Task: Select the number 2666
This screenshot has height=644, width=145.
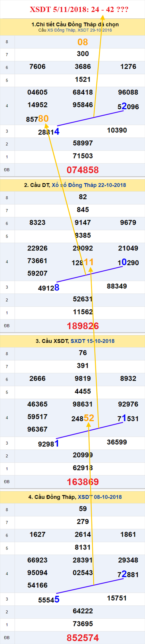Action: tap(37, 378)
